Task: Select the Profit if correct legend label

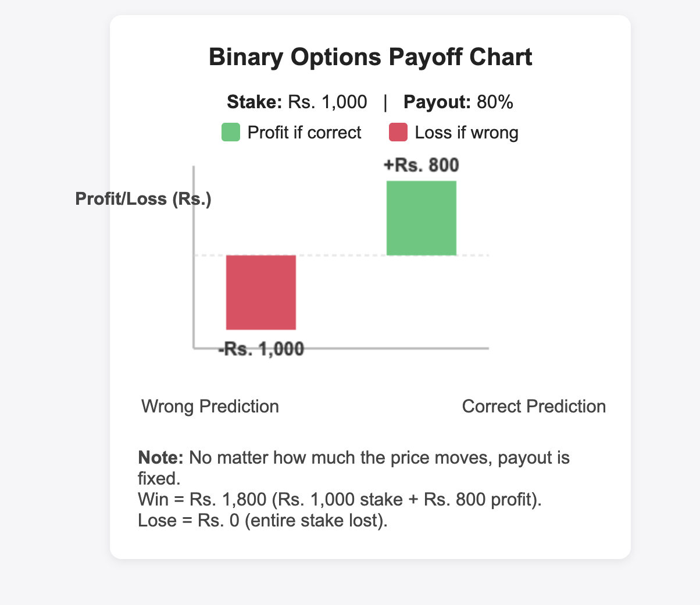Action: point(304,133)
